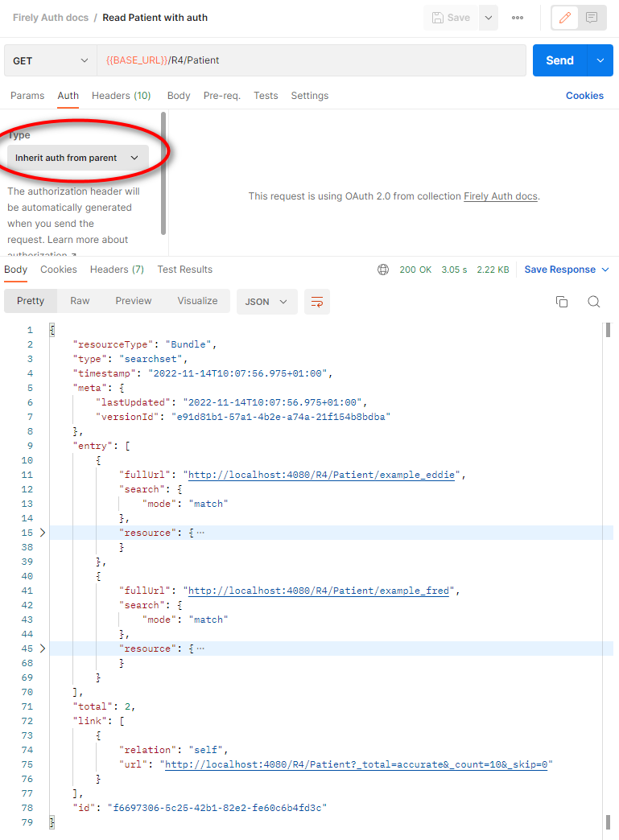Open the Save options dropdown arrow
This screenshot has width=619, height=840.
489,18
